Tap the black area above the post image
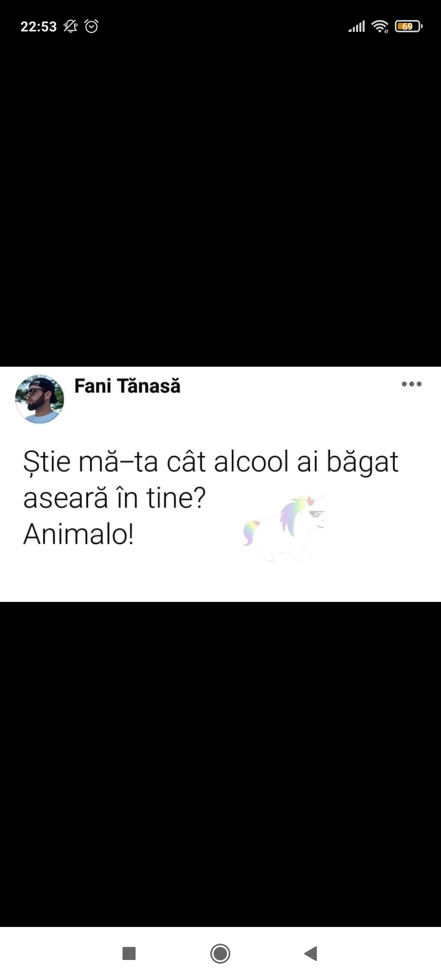 (220, 204)
